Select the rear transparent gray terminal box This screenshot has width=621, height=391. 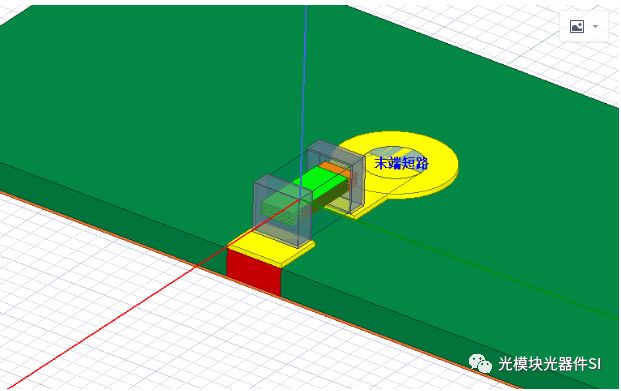[x=337, y=175]
